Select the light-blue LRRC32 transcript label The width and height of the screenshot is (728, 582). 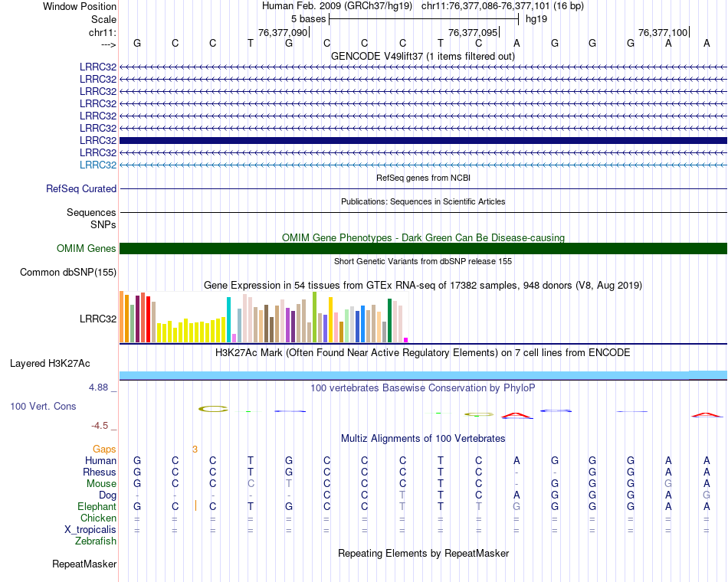[x=98, y=165]
